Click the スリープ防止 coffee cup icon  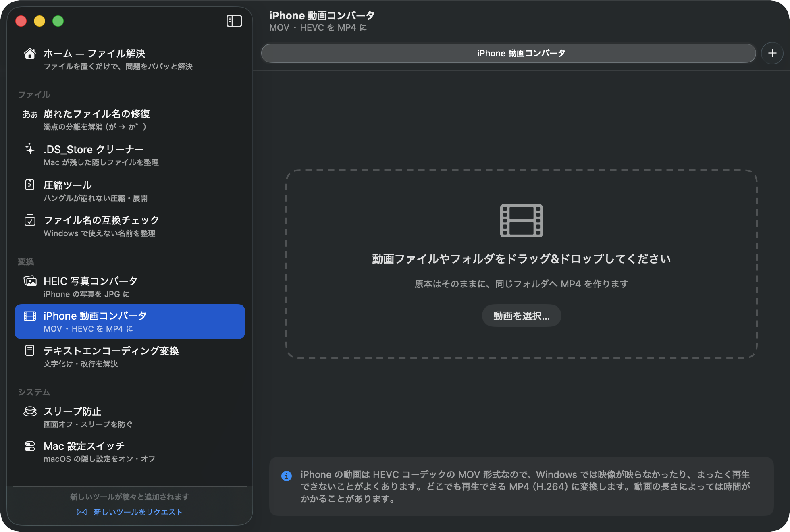click(30, 411)
